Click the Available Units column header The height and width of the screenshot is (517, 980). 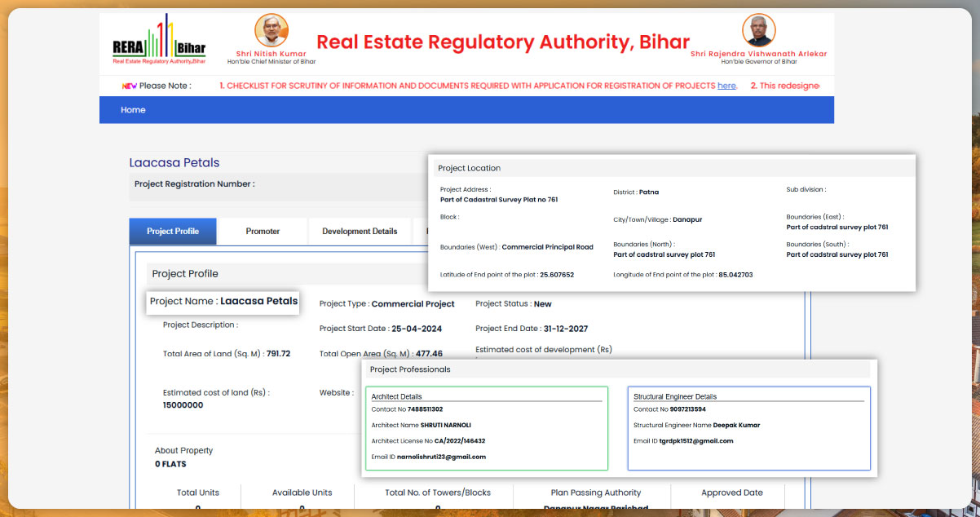point(302,493)
